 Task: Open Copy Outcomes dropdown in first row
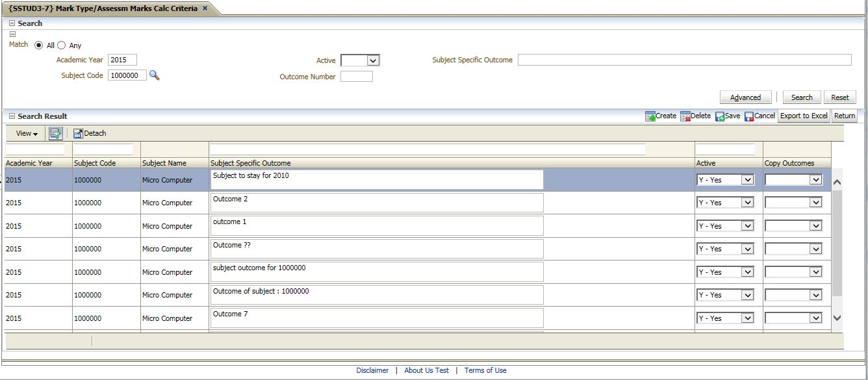coord(815,180)
